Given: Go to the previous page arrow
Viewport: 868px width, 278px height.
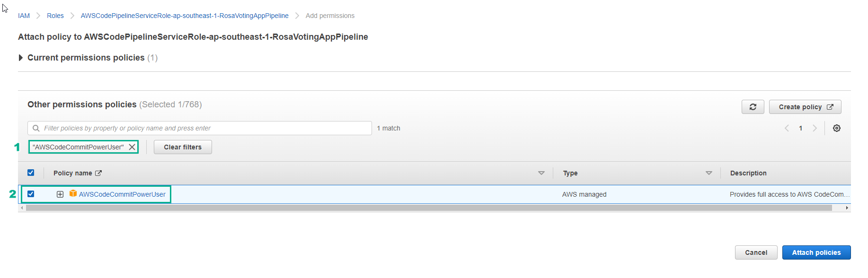Looking at the screenshot, I should [x=787, y=128].
